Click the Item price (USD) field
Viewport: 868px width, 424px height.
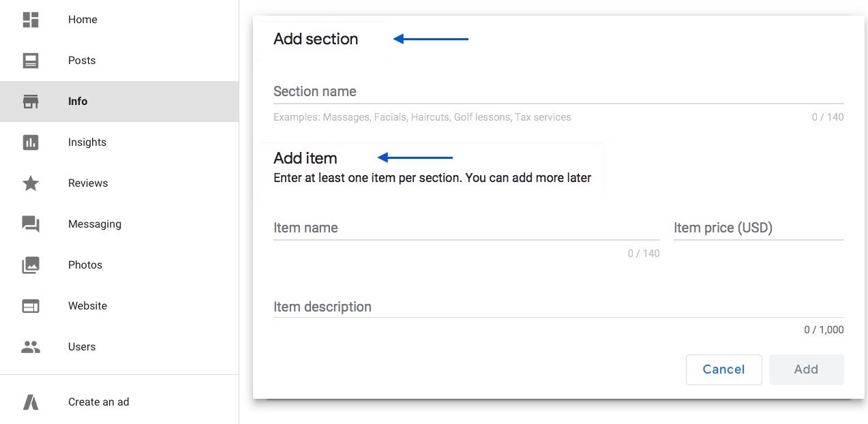(759, 228)
